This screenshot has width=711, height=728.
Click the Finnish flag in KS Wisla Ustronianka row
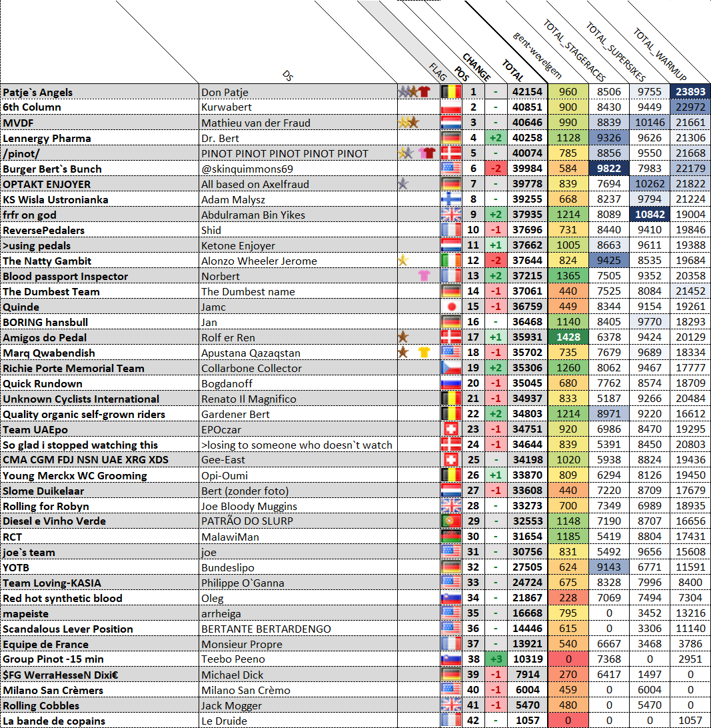coord(451,199)
